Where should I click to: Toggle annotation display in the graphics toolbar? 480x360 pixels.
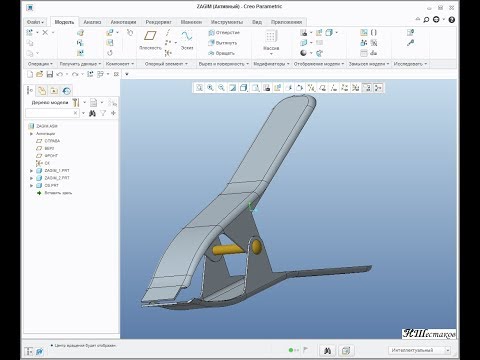pyautogui.click(x=367, y=88)
